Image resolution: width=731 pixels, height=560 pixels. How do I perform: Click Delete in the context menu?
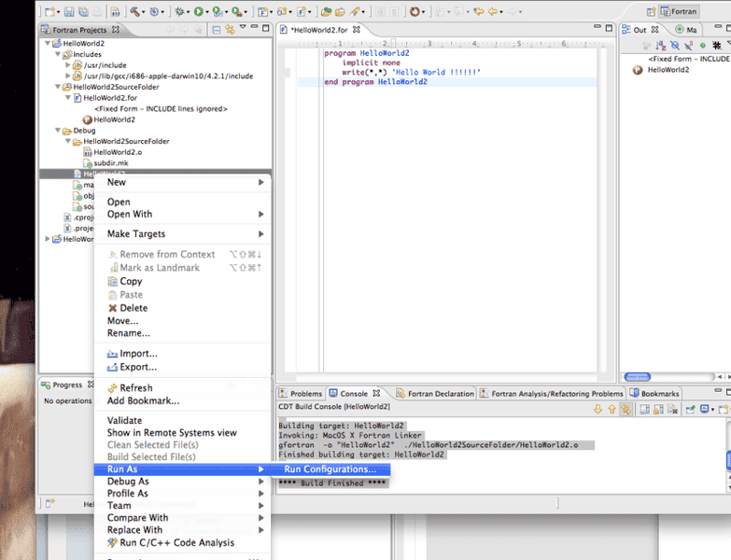pyautogui.click(x=134, y=308)
